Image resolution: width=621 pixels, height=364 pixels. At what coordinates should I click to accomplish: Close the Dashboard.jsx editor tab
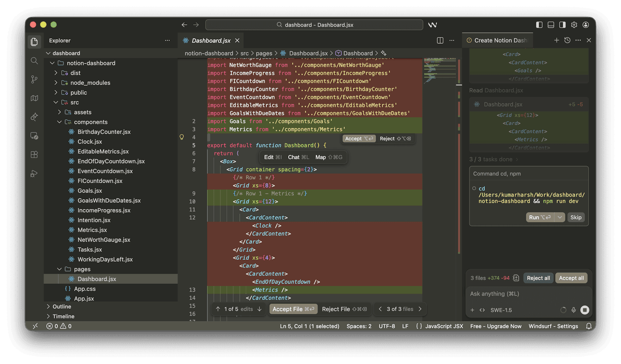pos(237,41)
